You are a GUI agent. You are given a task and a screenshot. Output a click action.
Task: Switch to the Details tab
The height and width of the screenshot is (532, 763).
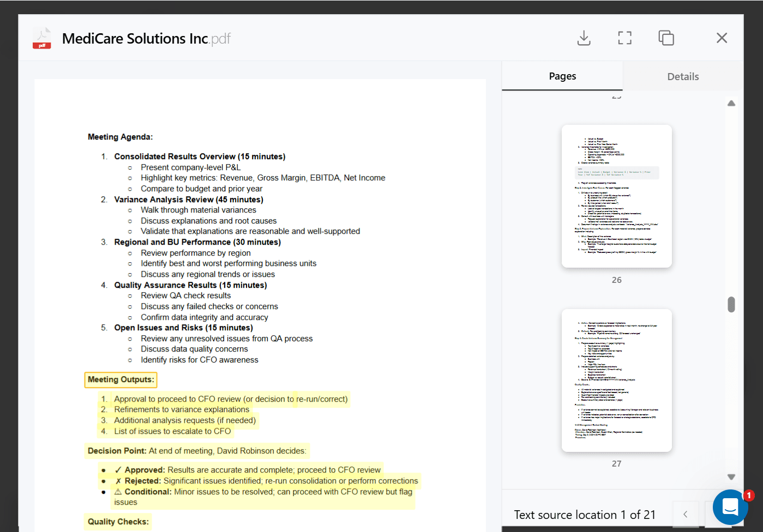[x=682, y=76]
